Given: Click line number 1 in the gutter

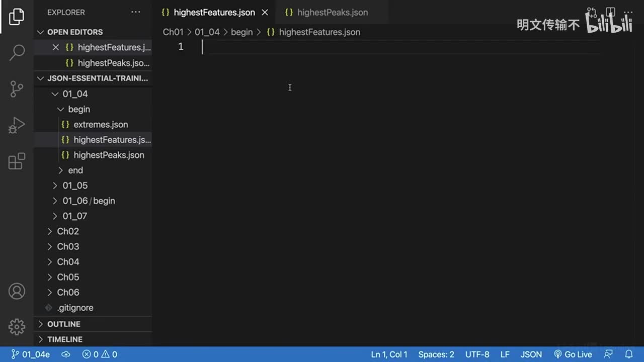Looking at the screenshot, I should 181,47.
